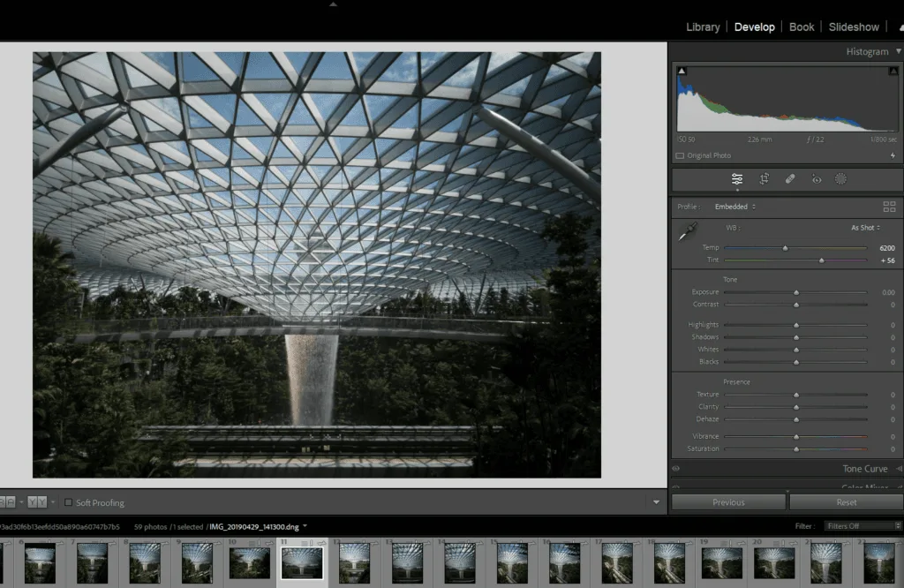The width and height of the screenshot is (904, 588).
Task: Enable the Original Photo checkbox
Action: point(680,155)
